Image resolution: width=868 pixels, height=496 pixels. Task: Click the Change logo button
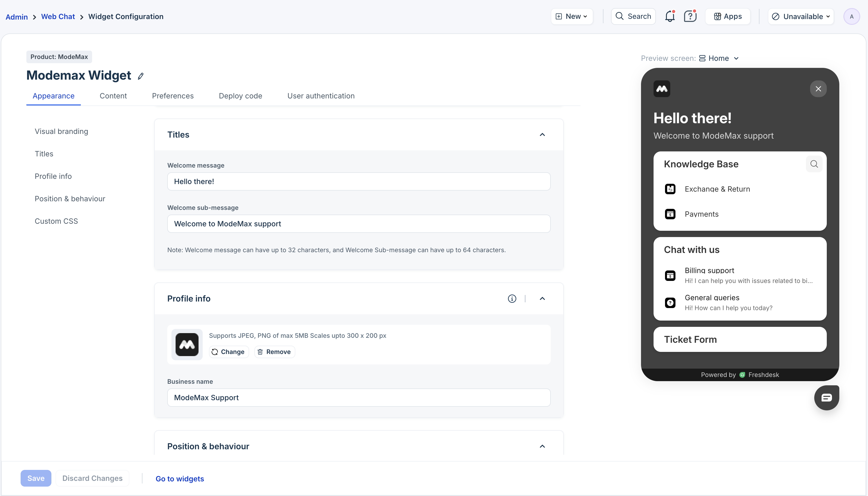pyautogui.click(x=228, y=352)
